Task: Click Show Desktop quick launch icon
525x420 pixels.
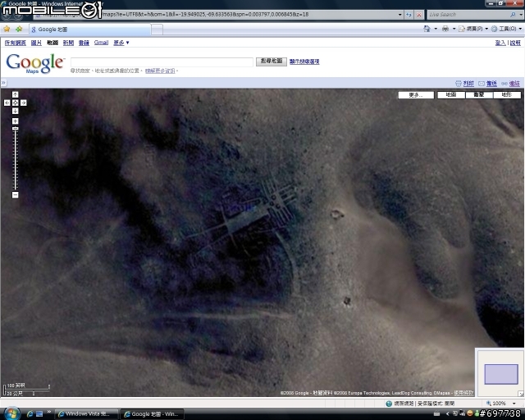Action: 39,414
